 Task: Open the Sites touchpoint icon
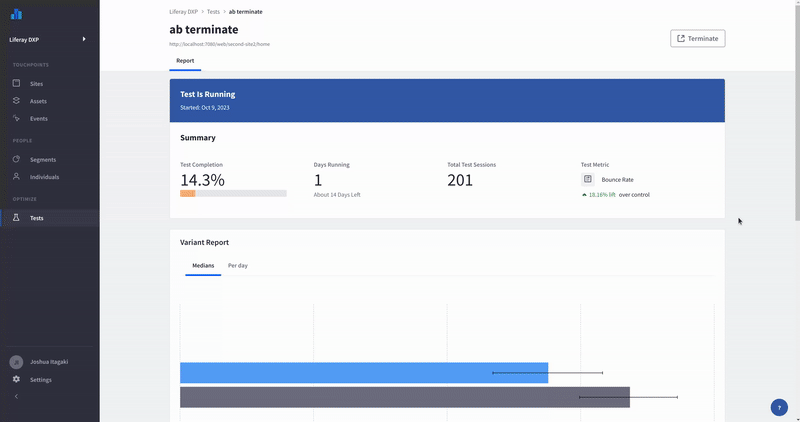tap(16, 84)
